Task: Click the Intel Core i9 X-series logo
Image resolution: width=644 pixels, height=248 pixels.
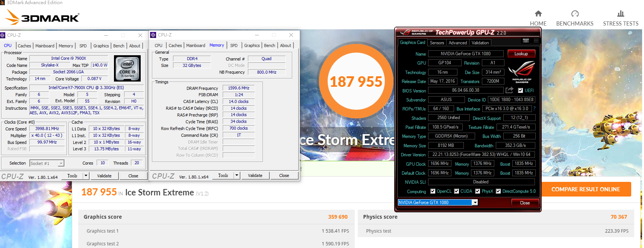Action: 128,68
